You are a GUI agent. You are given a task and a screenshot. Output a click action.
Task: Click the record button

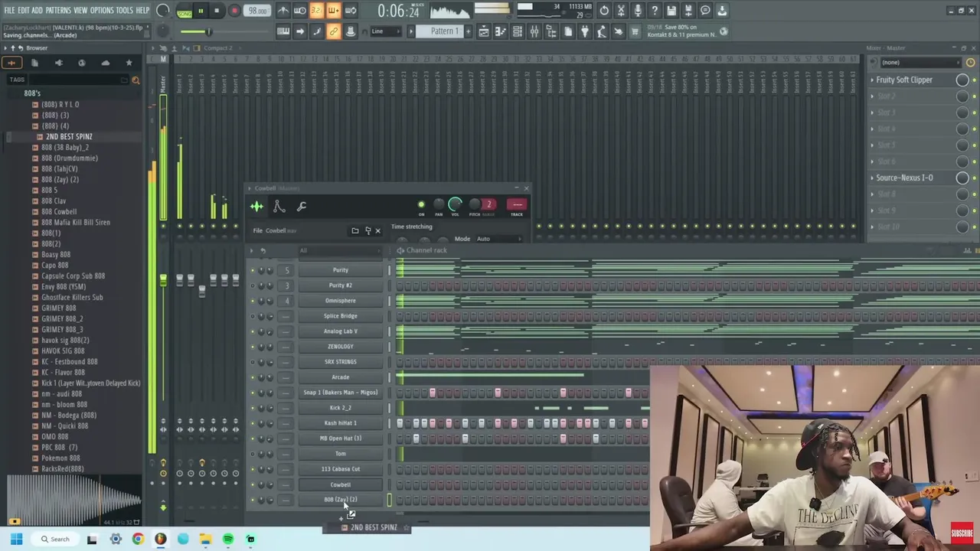[234, 11]
